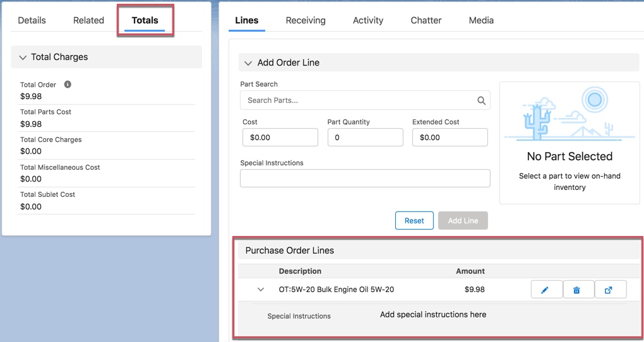The height and width of the screenshot is (342, 644).
Task: Click the No Part Selected heading
Action: [569, 156]
